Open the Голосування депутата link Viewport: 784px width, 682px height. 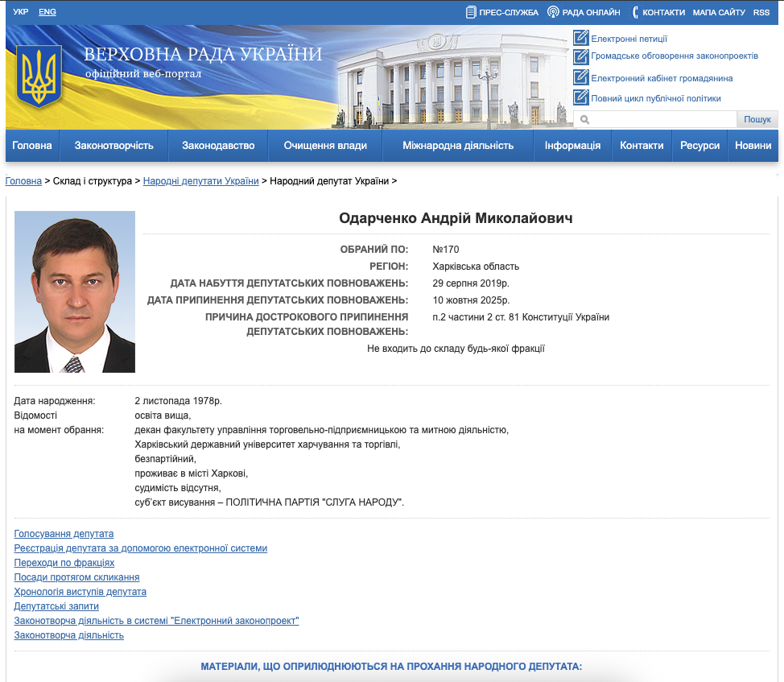pyautogui.click(x=64, y=534)
